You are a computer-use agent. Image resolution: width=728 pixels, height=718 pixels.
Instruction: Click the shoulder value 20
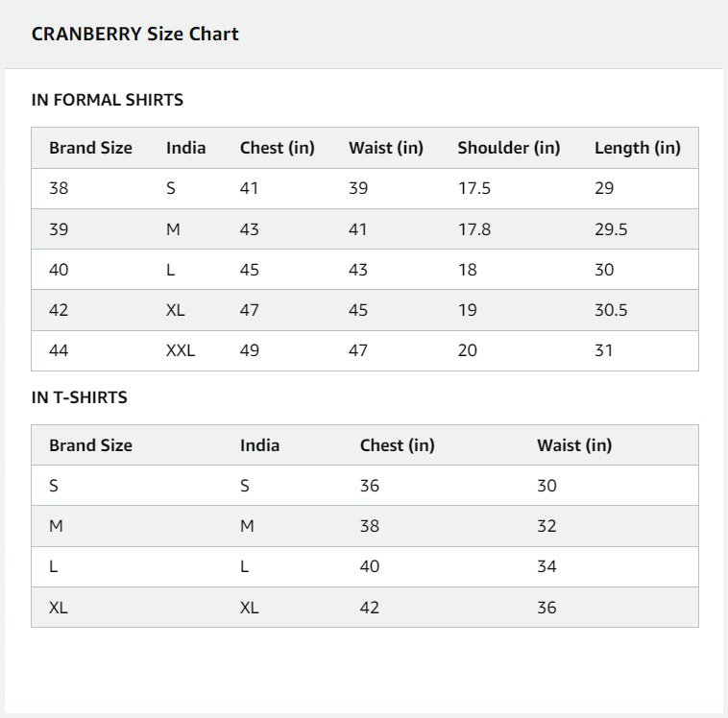click(x=468, y=350)
